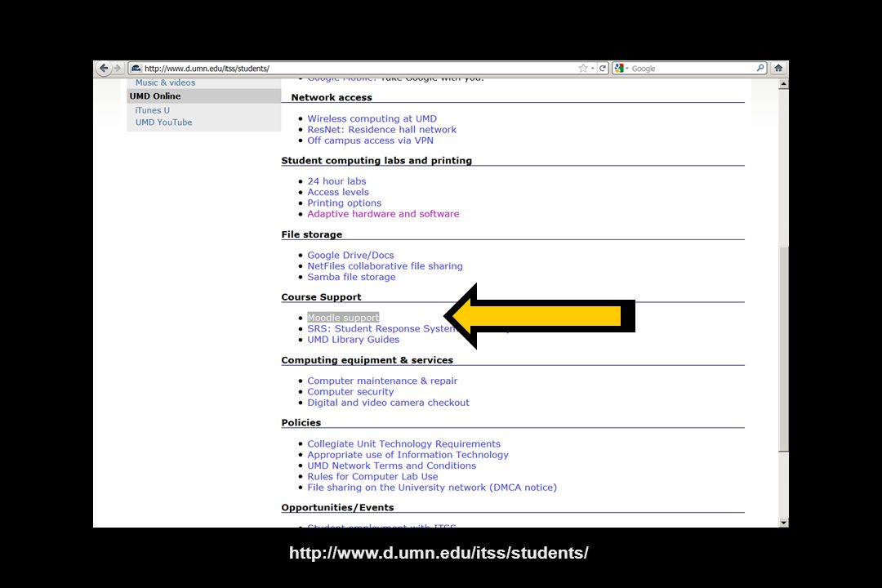
Task: Open Wireless computing at UMD link
Action: [x=372, y=118]
